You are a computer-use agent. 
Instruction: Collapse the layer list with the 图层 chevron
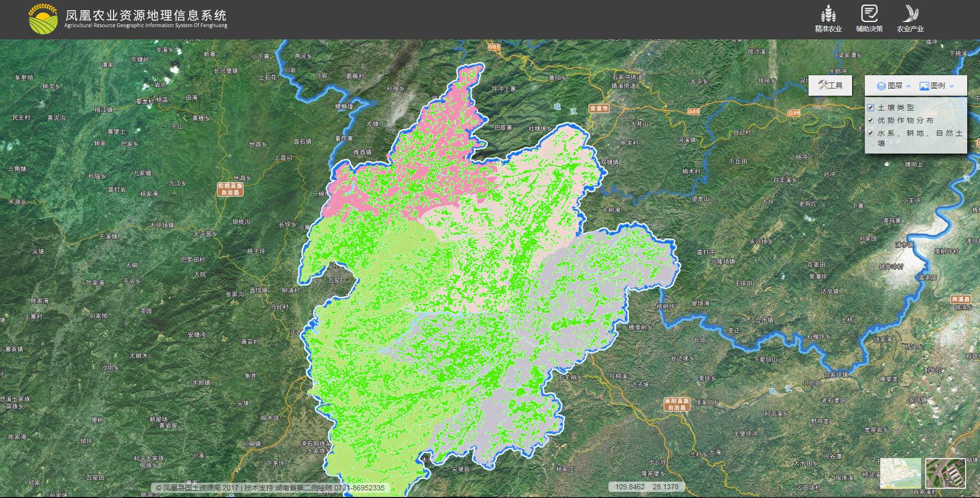click(x=909, y=86)
